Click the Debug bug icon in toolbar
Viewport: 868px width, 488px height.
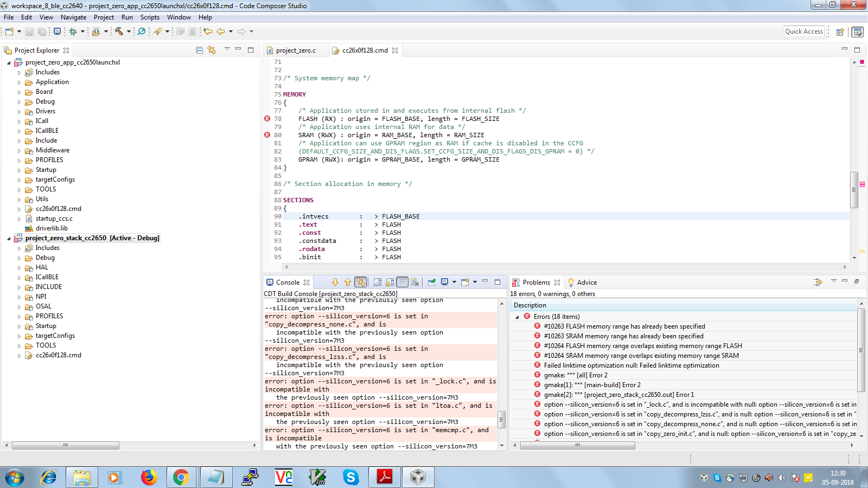pos(73,31)
